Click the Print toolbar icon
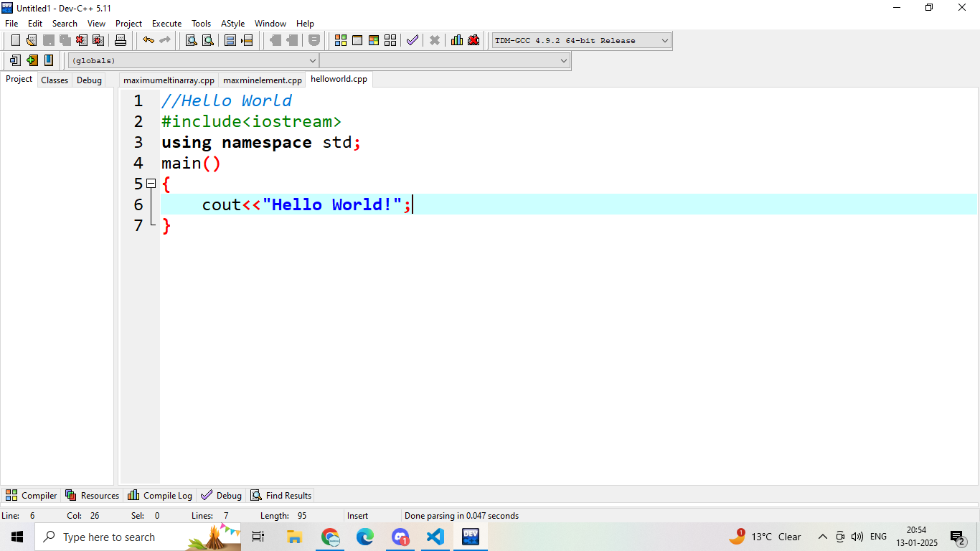980x551 pixels. tap(121, 40)
